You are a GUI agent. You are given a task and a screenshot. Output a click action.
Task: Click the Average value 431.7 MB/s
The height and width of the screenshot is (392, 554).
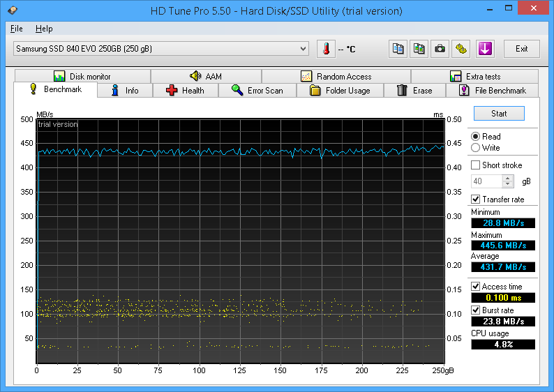coord(503,267)
